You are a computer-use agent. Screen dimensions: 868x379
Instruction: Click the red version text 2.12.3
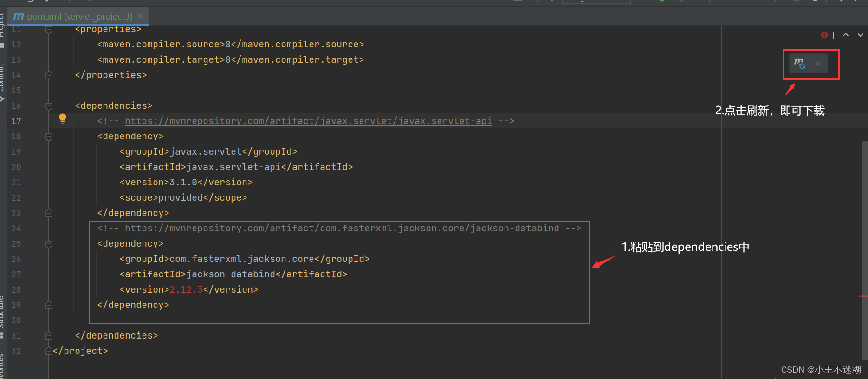[x=186, y=289]
